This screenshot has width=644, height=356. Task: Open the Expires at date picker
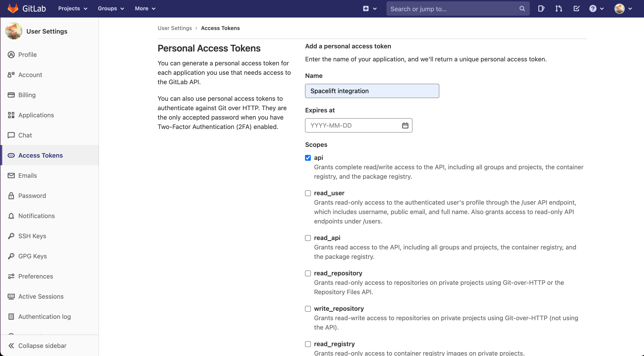[x=405, y=125]
